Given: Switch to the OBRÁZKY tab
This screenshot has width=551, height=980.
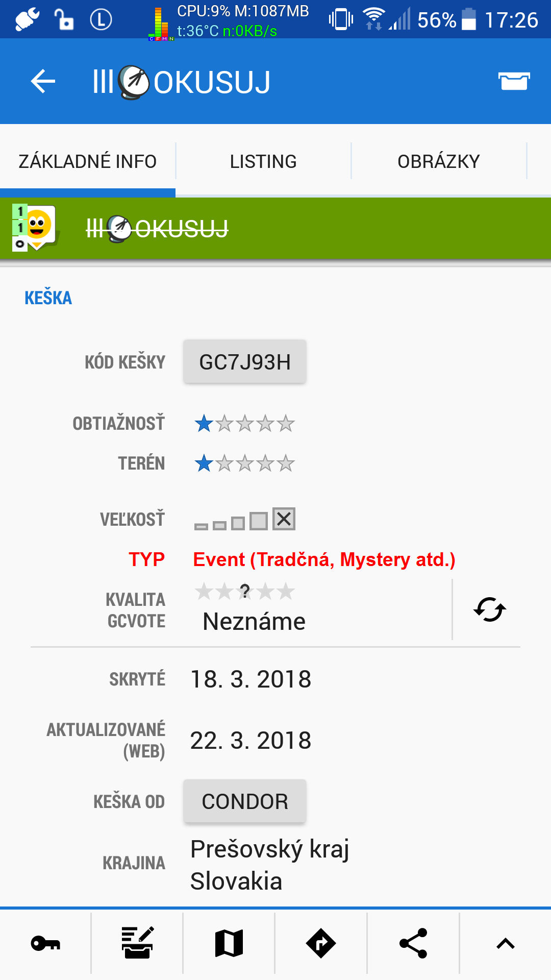Looking at the screenshot, I should pyautogui.click(x=439, y=161).
